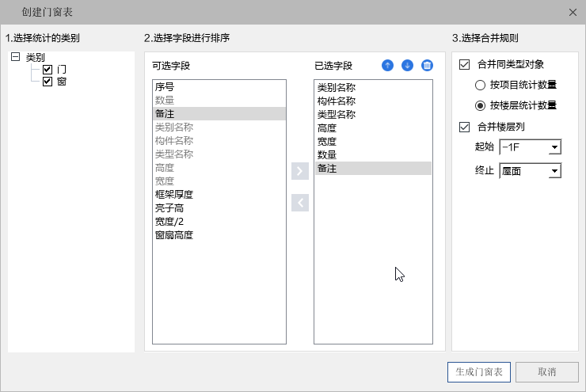The image size is (586, 392).
Task: Close the 创建门窗表 dialog
Action: 573,13
